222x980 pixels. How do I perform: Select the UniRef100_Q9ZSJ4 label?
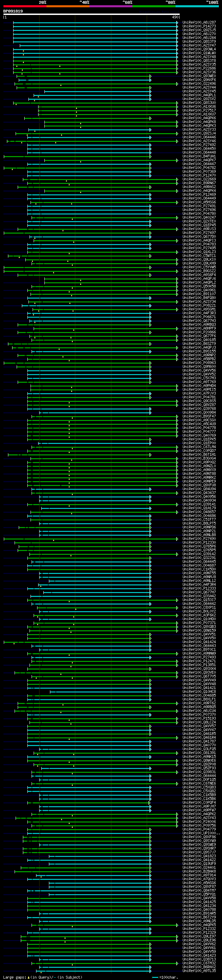[x=199, y=133]
